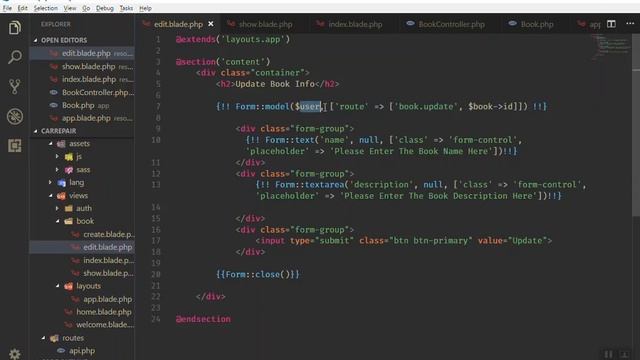The height and width of the screenshot is (360, 640).
Task: Close the edit.blade.php tab
Action: [211, 24]
